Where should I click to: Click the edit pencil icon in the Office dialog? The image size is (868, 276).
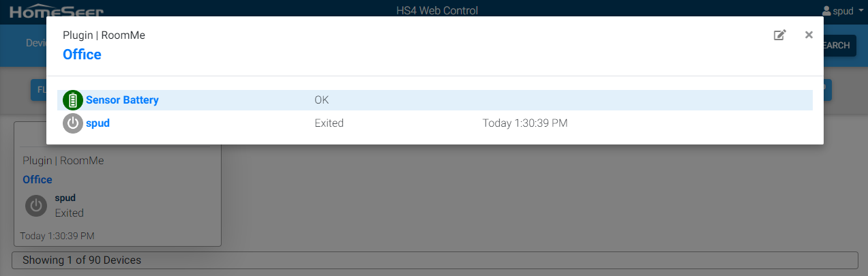(x=779, y=35)
